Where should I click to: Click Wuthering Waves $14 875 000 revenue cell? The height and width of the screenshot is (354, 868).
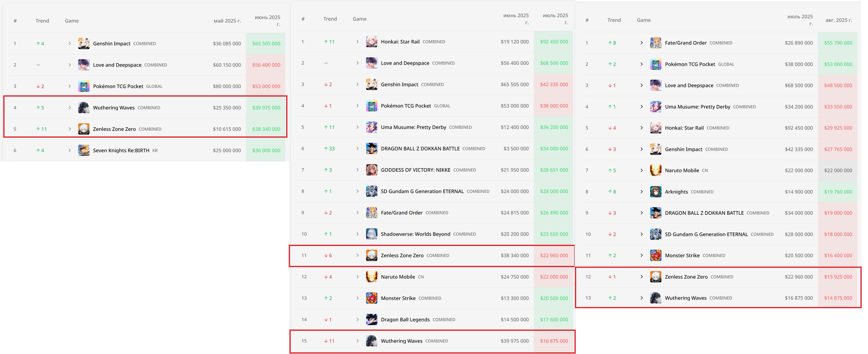(838, 298)
